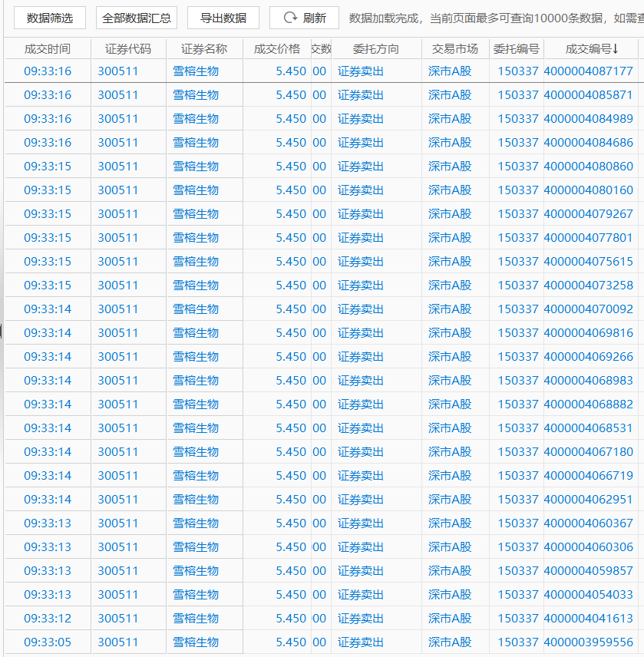Click 150337 in row 4000004080160
Viewport: 644px width, 657px height.
[518, 190]
